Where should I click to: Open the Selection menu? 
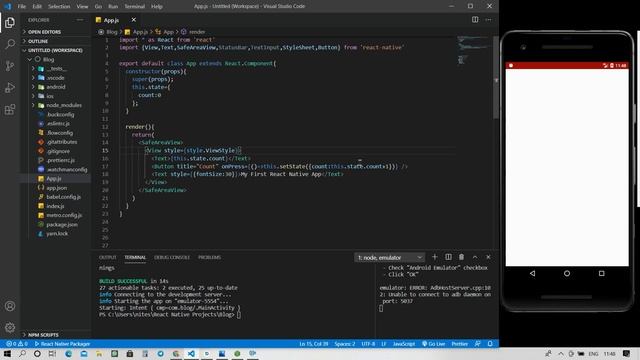click(x=59, y=7)
